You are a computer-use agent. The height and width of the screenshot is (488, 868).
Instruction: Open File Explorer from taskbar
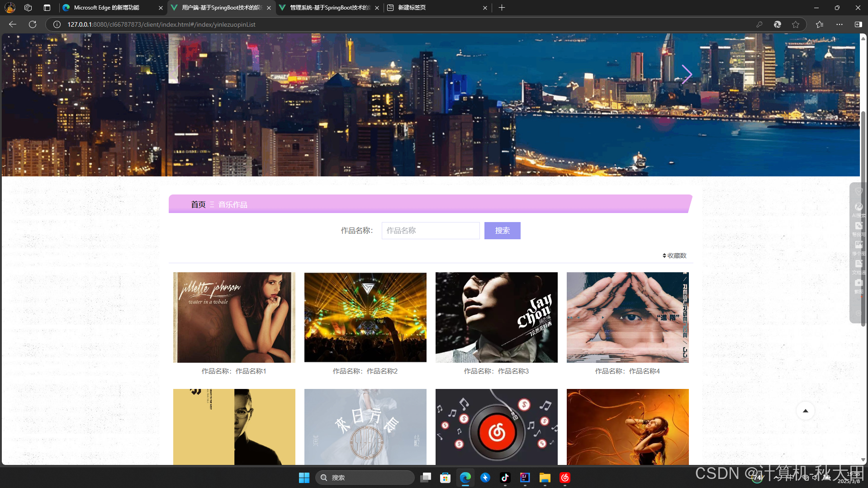tap(545, 478)
